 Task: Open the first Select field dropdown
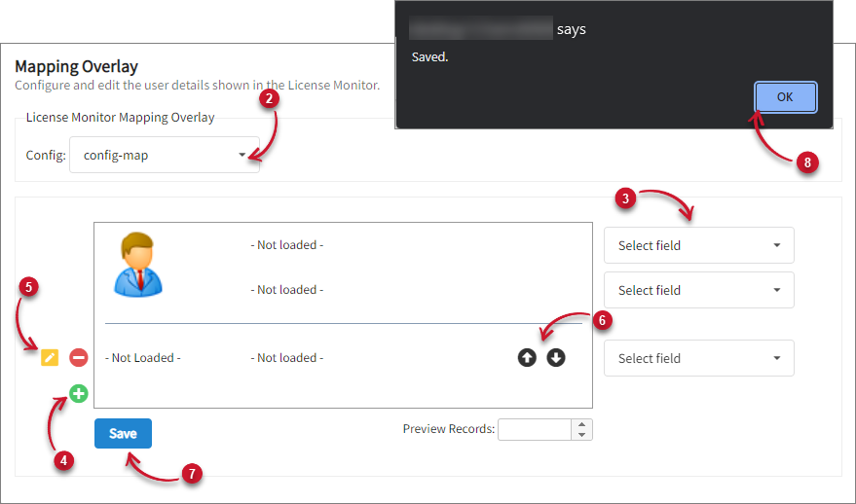tap(699, 245)
